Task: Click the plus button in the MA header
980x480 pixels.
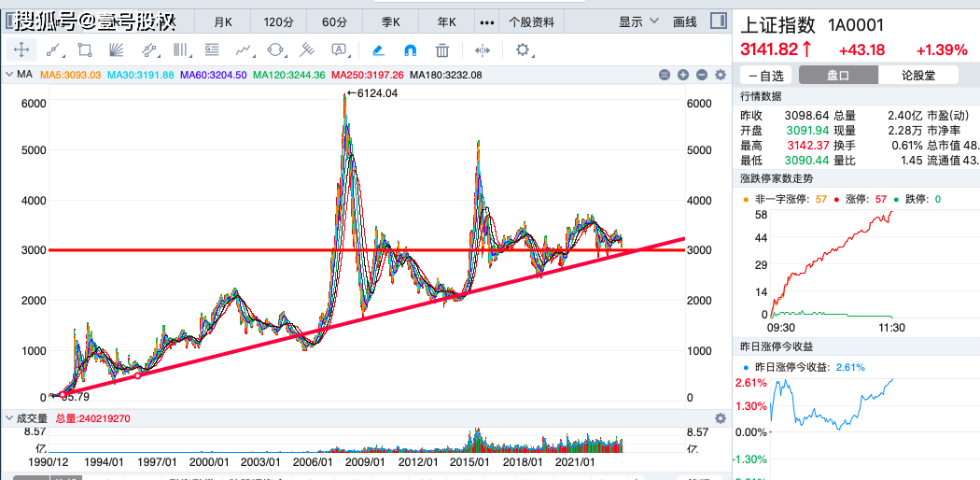Action: (682, 75)
